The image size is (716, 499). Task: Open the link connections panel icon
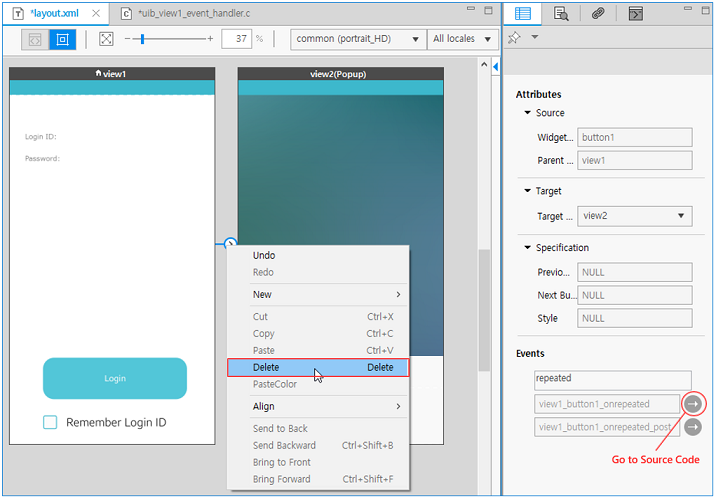pyautogui.click(x=598, y=14)
